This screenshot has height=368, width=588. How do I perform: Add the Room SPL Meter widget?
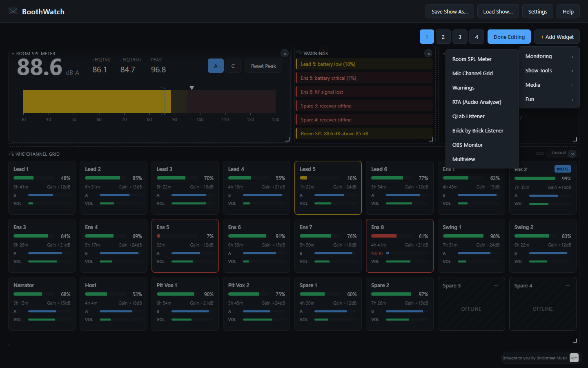click(x=482, y=59)
